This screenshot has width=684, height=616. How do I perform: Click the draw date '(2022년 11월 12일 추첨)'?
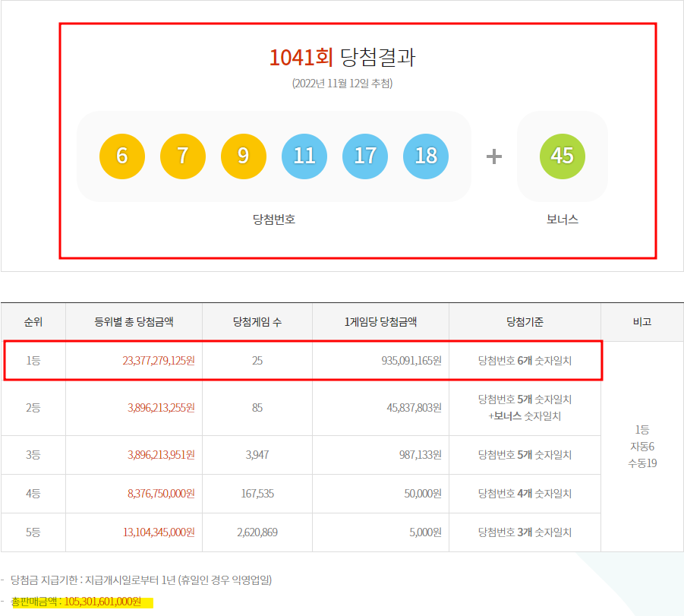tap(342, 84)
